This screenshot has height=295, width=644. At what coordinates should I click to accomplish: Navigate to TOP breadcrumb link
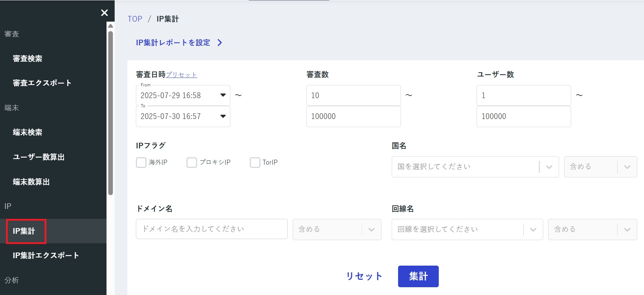[x=135, y=19]
